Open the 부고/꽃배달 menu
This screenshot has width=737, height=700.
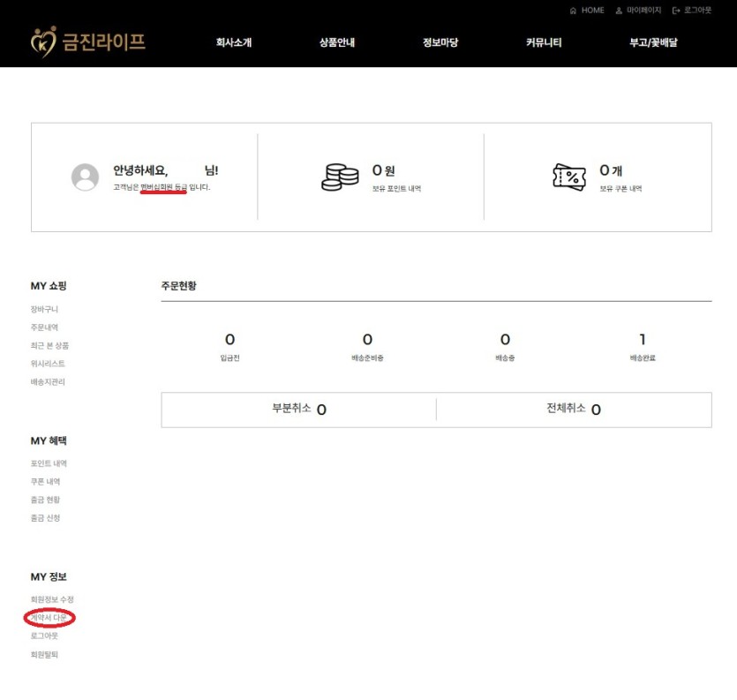[653, 42]
